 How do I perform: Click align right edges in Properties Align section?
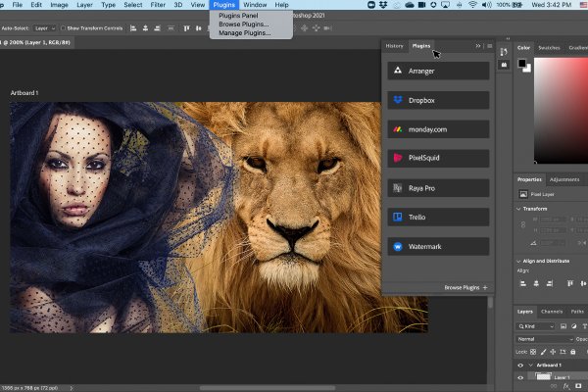550,283
